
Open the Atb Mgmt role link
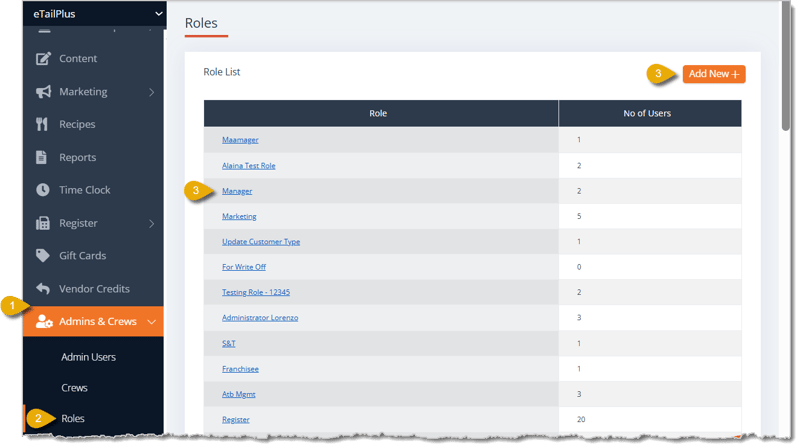238,394
